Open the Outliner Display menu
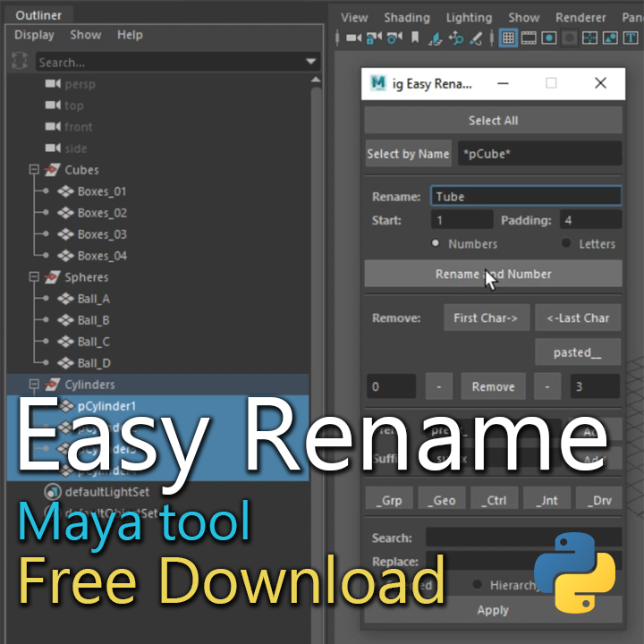This screenshot has width=644, height=644. 34,35
